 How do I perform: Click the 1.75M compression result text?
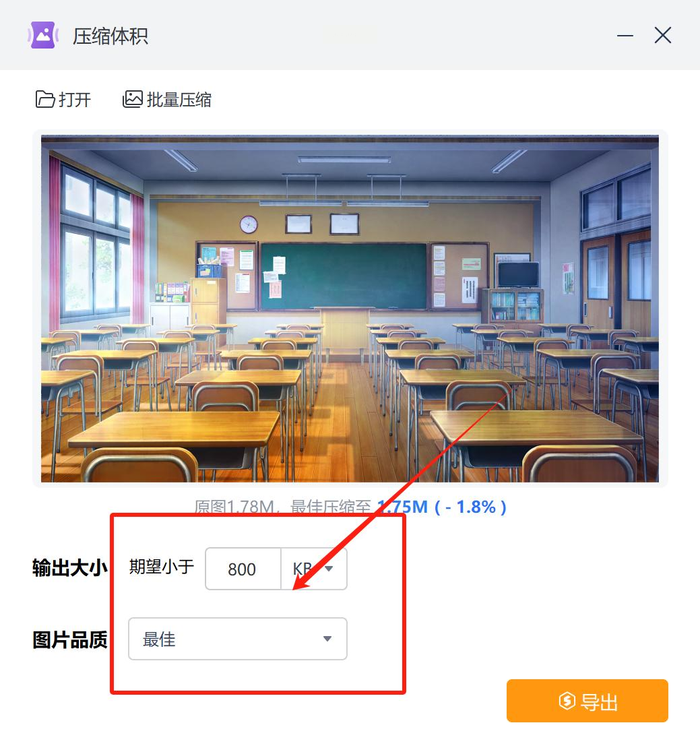point(402,507)
